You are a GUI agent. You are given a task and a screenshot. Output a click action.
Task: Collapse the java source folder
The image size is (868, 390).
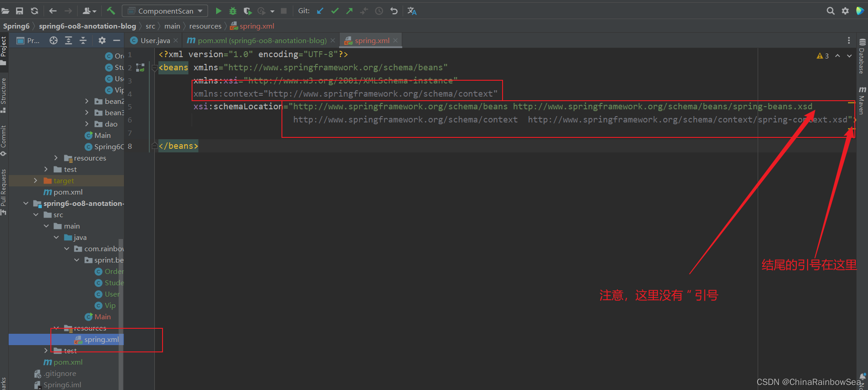tap(56, 237)
